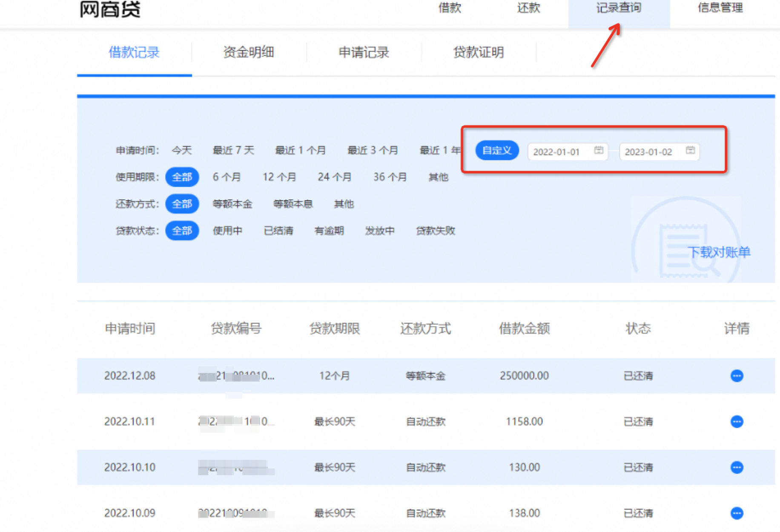
Task: Click end date field 2023-01-02
Action: click(x=660, y=152)
